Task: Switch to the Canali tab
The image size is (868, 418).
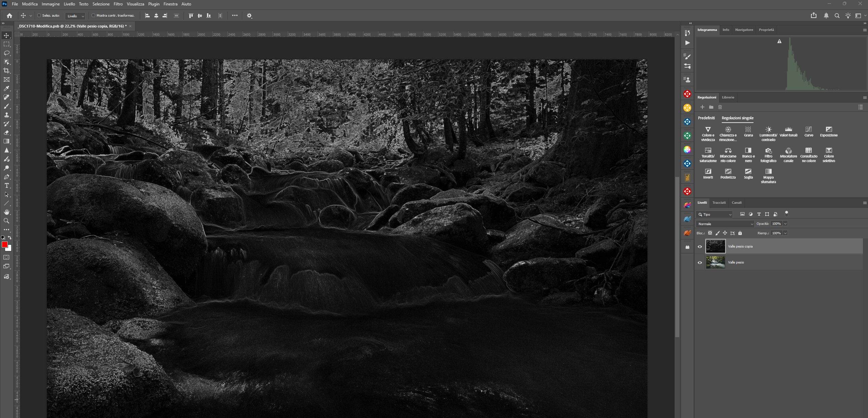Action: pyautogui.click(x=737, y=203)
